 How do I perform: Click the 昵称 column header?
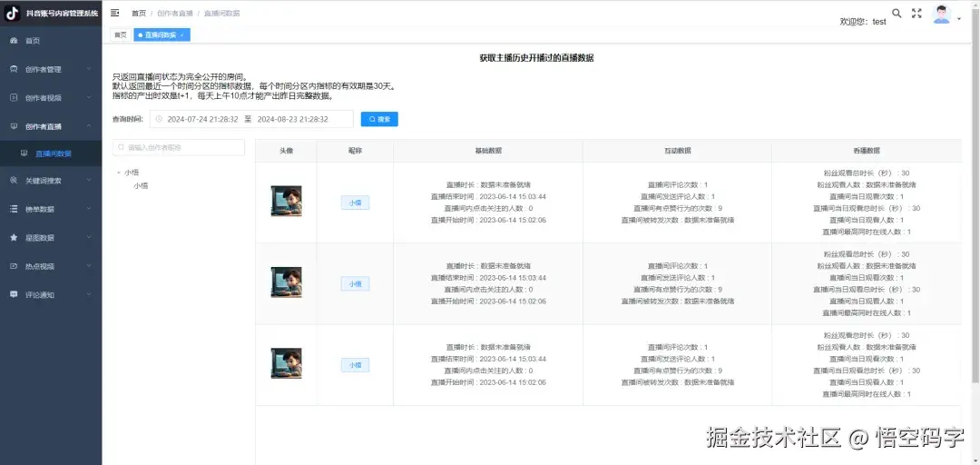pyautogui.click(x=355, y=151)
